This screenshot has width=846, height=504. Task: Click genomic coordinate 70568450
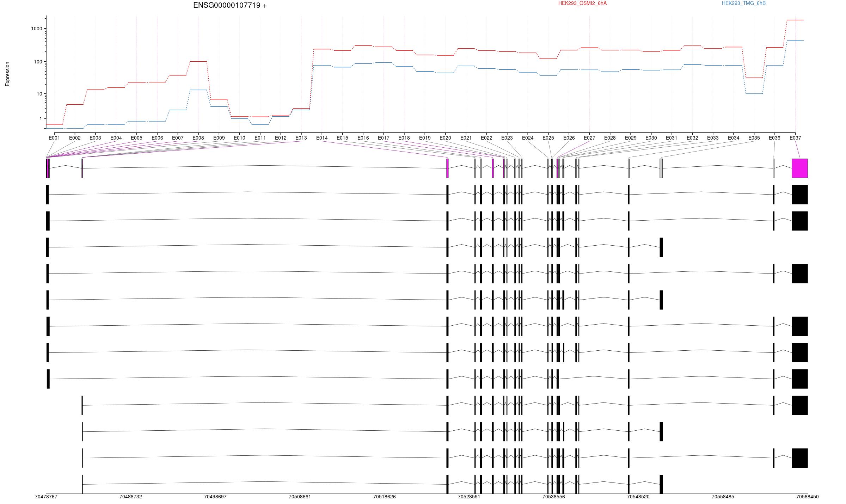807,497
